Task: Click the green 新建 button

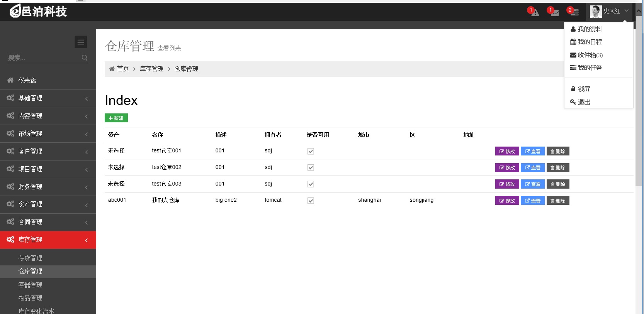Action: coord(116,118)
